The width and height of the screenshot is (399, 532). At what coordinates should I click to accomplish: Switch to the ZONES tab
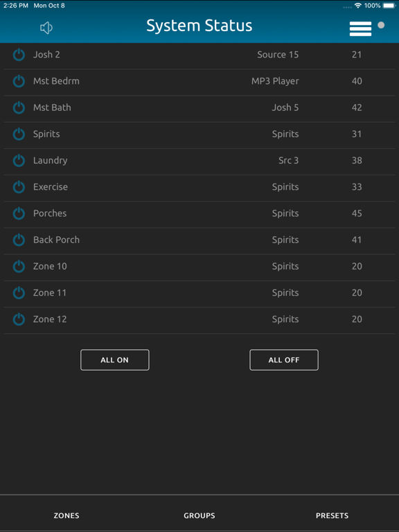click(x=66, y=515)
